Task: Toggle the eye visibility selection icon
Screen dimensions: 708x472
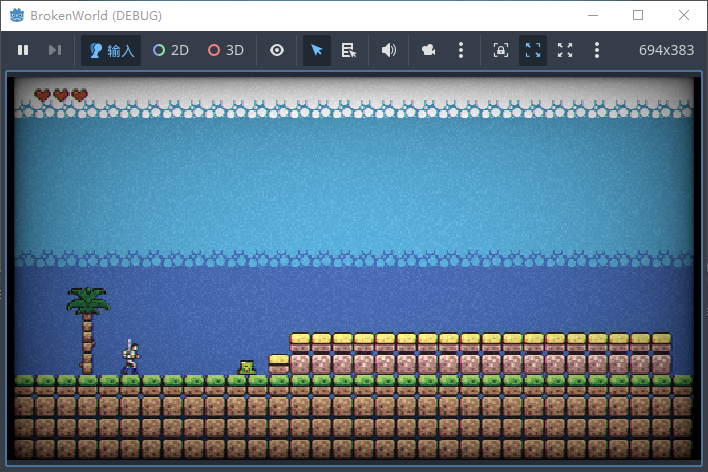Action: tap(277, 50)
